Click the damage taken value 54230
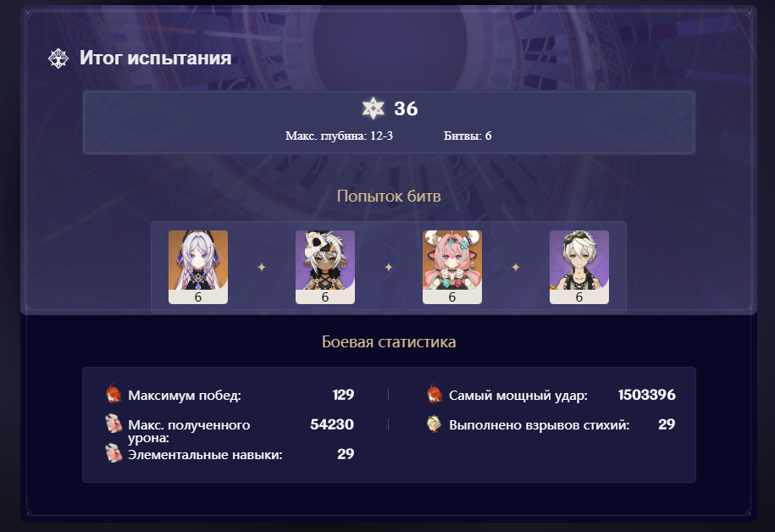Image resolution: width=775 pixels, height=532 pixels. pyautogui.click(x=332, y=424)
